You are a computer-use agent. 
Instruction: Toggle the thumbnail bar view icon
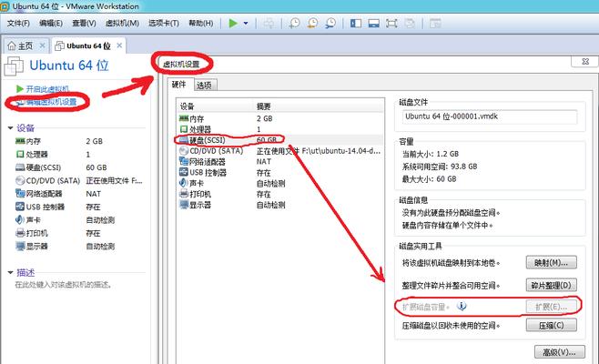[x=373, y=24]
